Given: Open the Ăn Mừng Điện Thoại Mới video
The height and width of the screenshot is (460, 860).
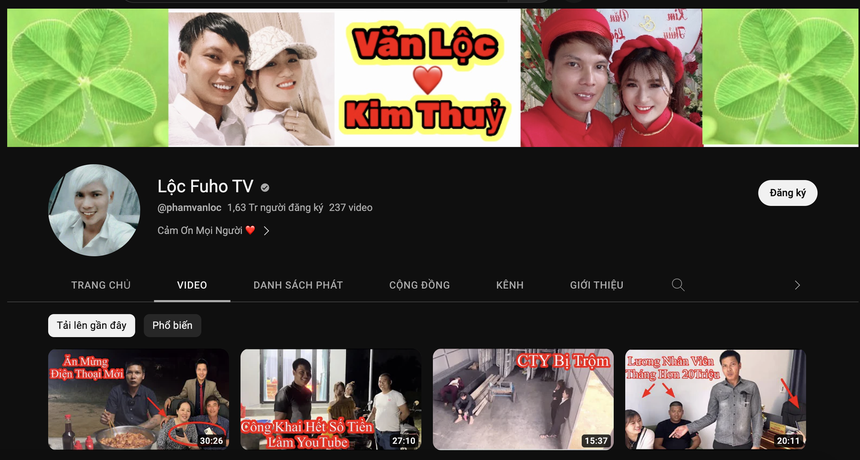Looking at the screenshot, I should [139, 400].
